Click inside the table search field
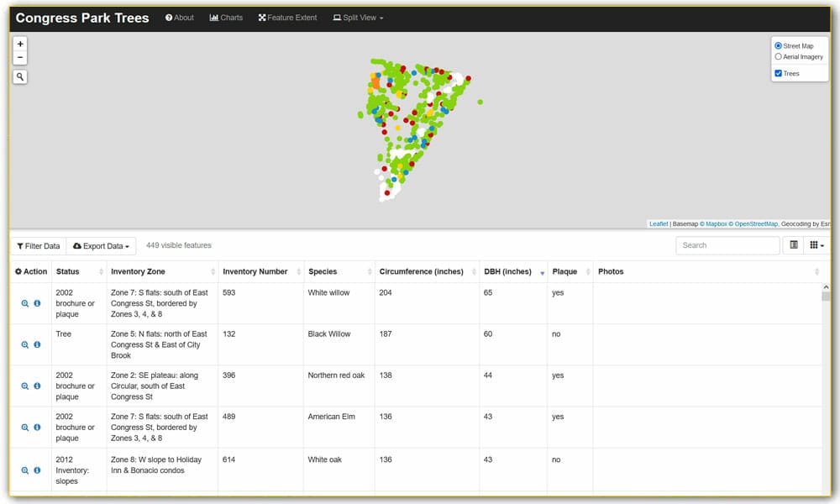The image size is (840, 504). point(727,244)
